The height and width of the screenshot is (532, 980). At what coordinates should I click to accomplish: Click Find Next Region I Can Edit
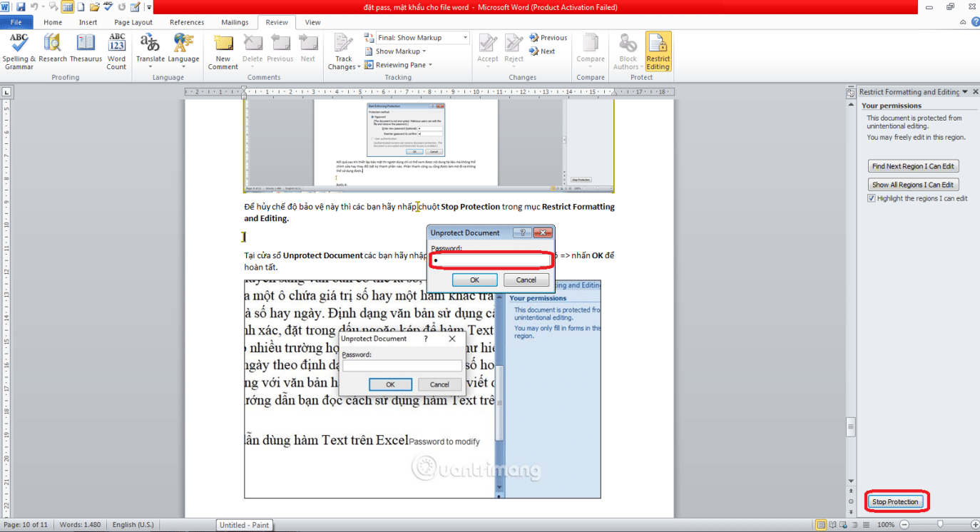pos(913,166)
